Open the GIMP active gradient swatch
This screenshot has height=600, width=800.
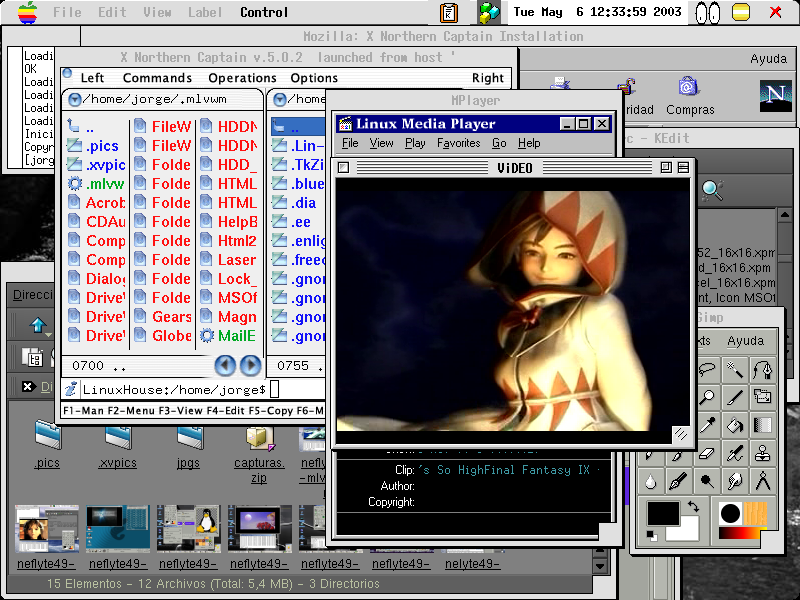coord(739,533)
